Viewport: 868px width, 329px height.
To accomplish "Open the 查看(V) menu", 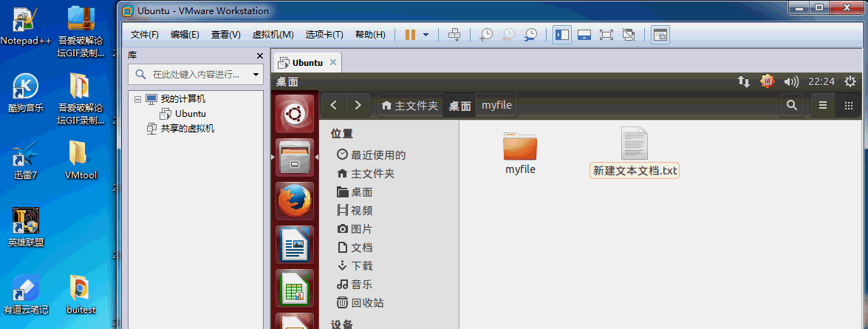I will pos(225,35).
